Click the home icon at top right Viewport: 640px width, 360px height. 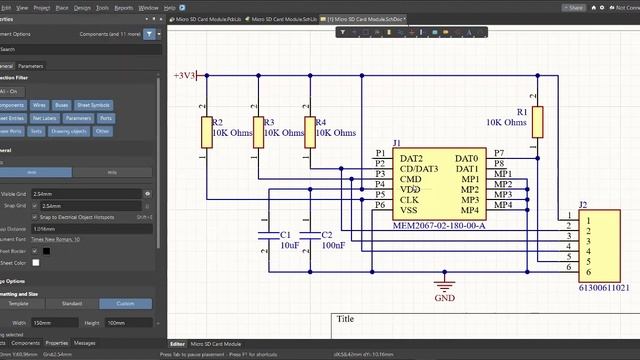(593, 7)
